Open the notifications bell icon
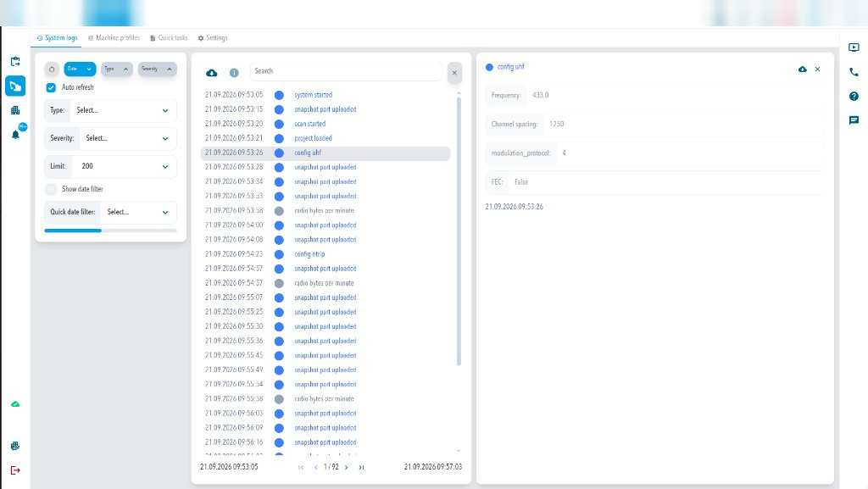Image resolution: width=868 pixels, height=489 pixels. [x=15, y=135]
